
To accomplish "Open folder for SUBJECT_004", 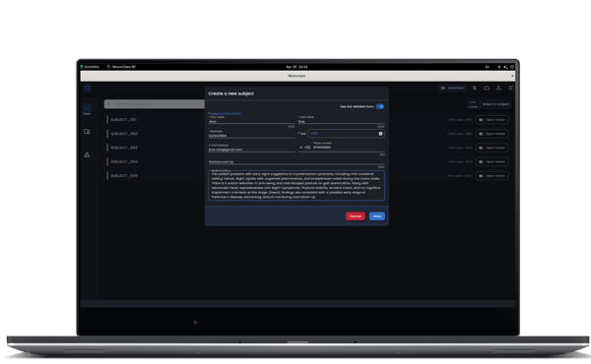I will click(492, 162).
